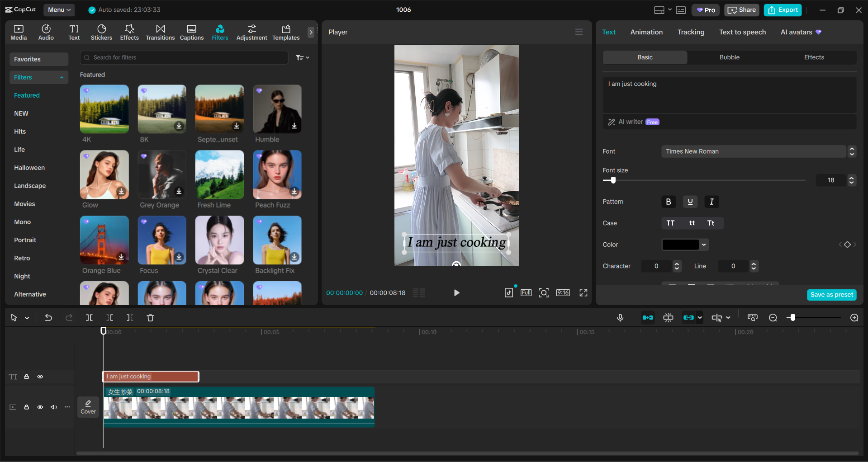Open the Effects panel in the top toolbar
This screenshot has height=462, width=868.
pyautogui.click(x=129, y=32)
